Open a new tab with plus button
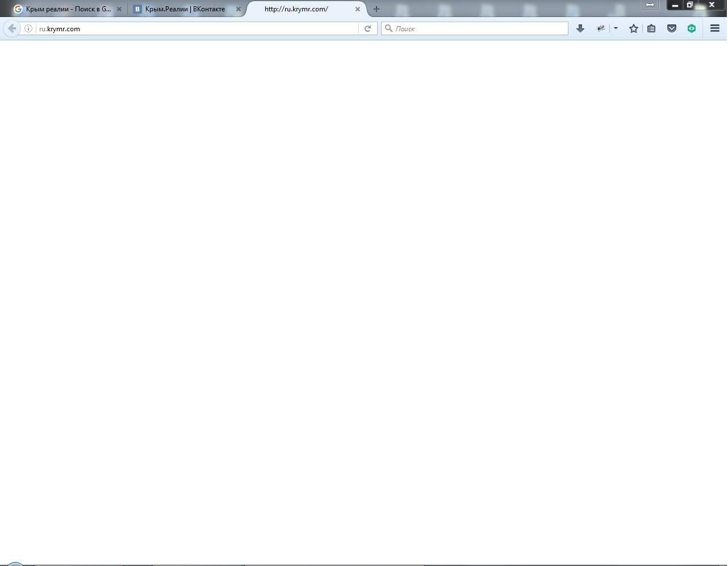Image resolution: width=728 pixels, height=566 pixels. 376,9
